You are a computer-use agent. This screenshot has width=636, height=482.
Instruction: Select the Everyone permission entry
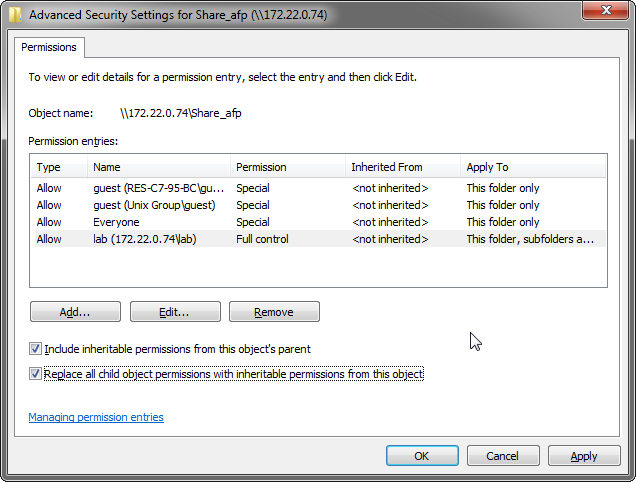318,222
